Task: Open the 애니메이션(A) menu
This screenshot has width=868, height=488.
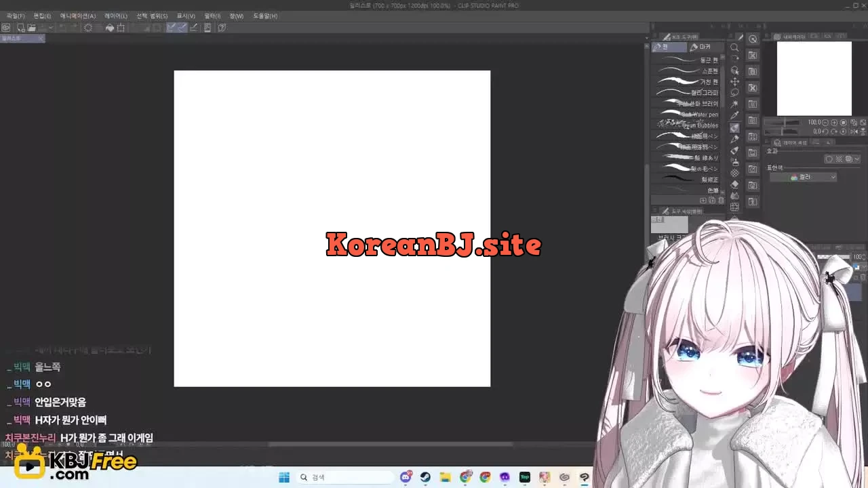Action: 77,16
